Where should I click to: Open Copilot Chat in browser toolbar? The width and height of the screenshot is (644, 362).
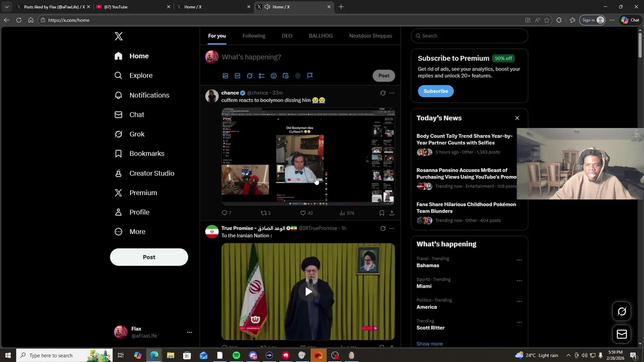click(x=630, y=20)
